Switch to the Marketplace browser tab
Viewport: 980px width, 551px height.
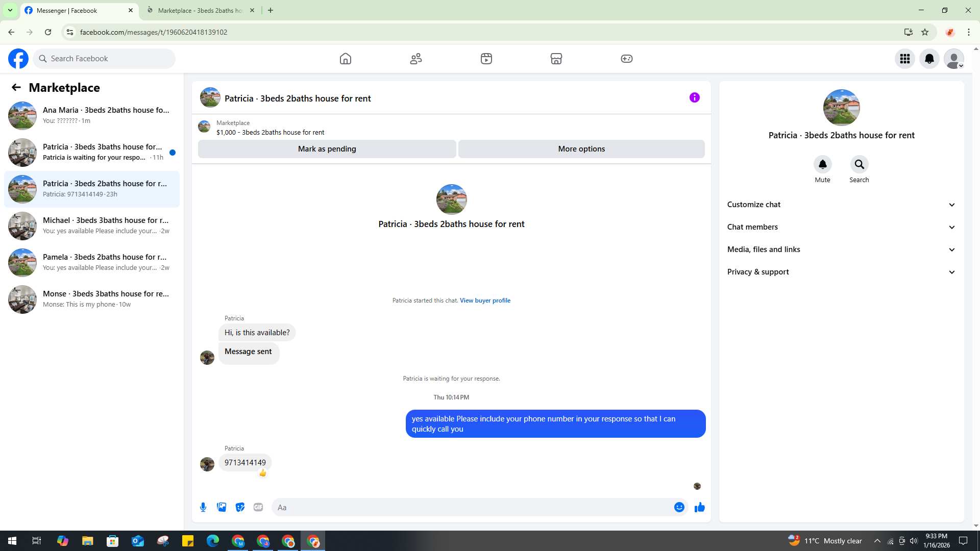tap(200, 10)
